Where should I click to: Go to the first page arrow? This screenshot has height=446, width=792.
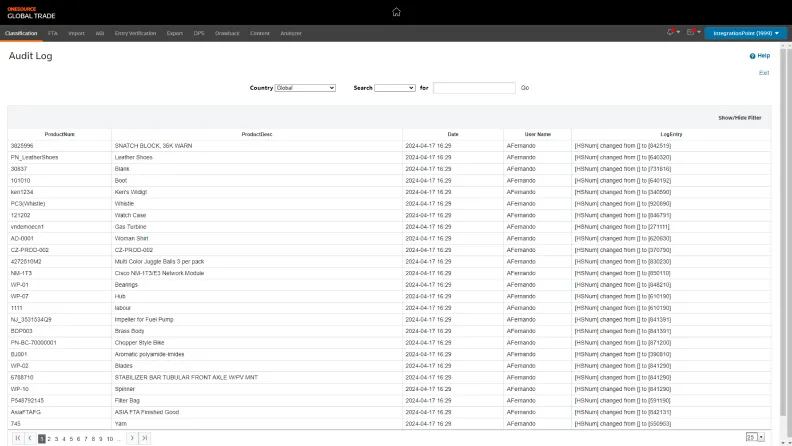(x=18, y=438)
